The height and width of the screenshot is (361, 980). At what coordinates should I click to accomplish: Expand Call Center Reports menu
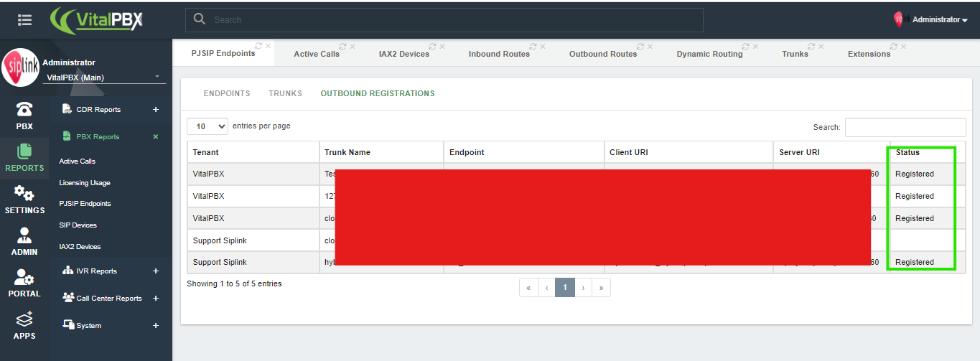(x=156, y=299)
